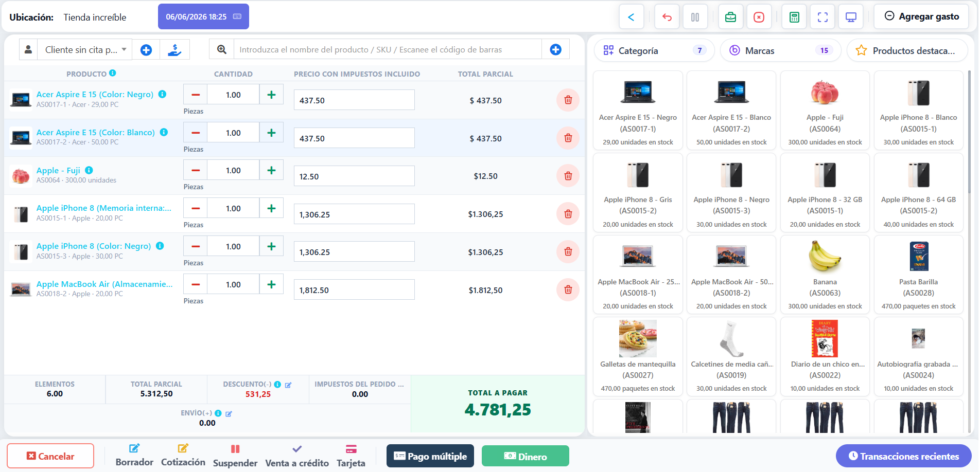Screen dimensions: 980x472
Task: Open Acer Aspire E 15 (Color: Blanco) link
Action: [96, 132]
